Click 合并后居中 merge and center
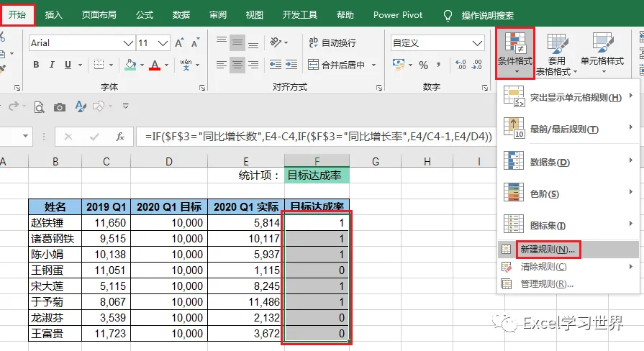The image size is (644, 351). (x=336, y=65)
